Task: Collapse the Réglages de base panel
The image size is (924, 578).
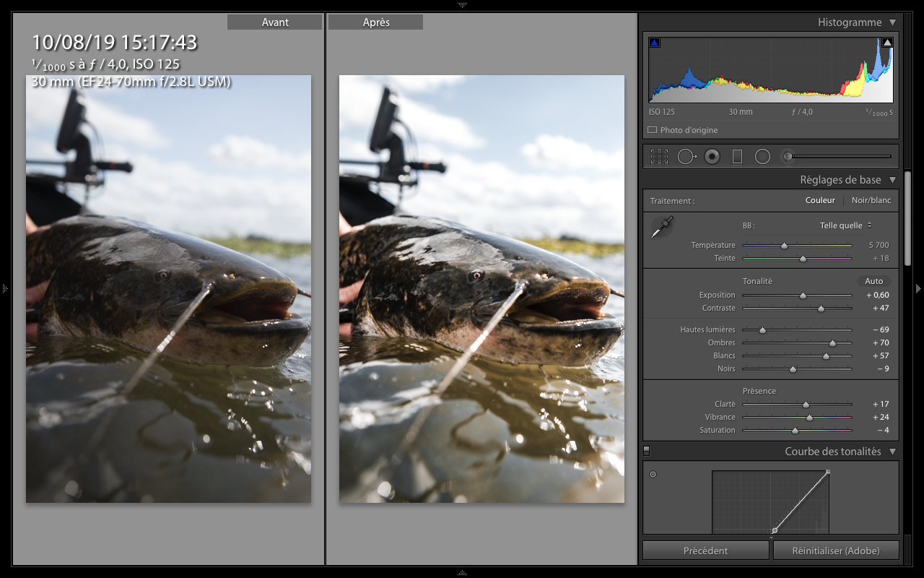Action: (893, 180)
